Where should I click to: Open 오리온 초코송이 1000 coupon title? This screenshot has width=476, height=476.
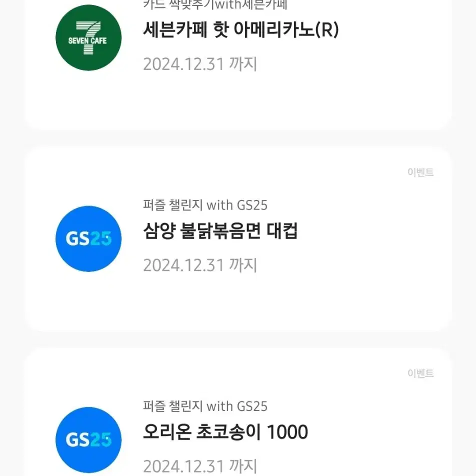tap(225, 432)
